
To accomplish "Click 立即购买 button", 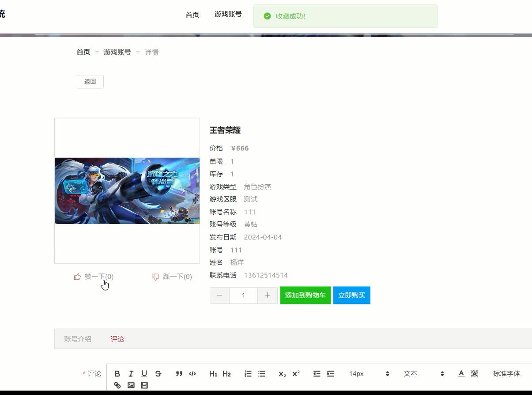I will 352,295.
